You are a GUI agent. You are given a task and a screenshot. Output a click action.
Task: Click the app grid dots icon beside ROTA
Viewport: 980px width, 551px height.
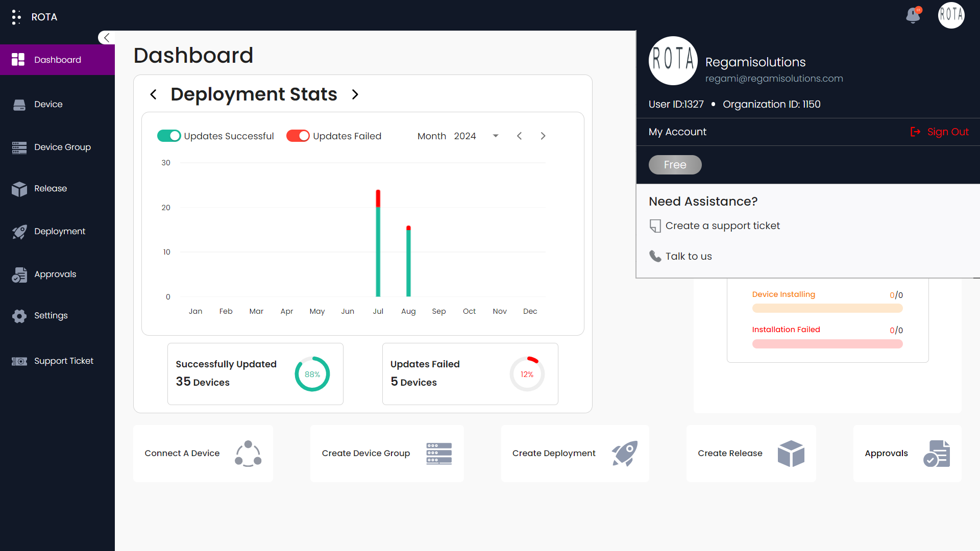coord(16,17)
